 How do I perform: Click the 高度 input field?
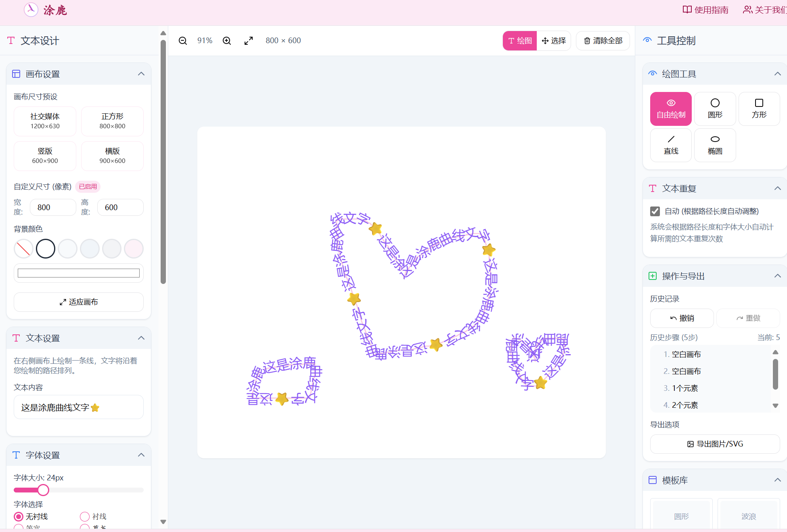(x=120, y=207)
